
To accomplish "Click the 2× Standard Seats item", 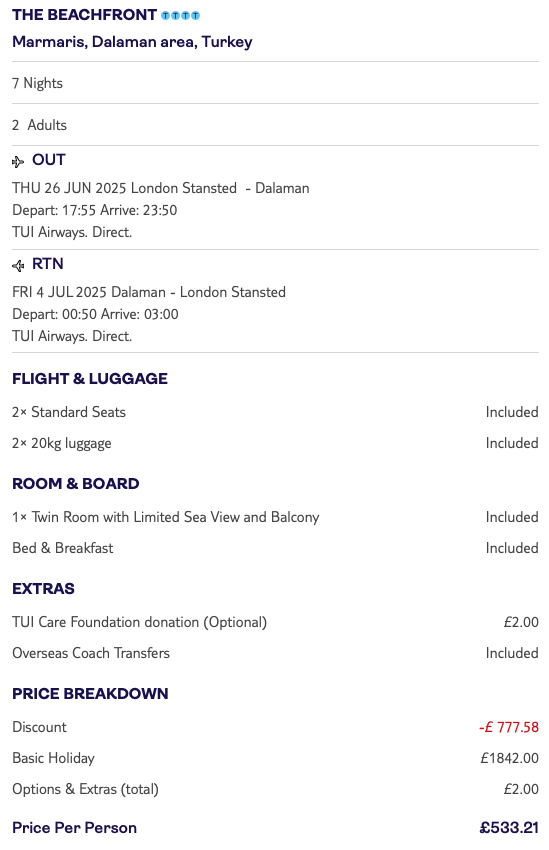I will 69,412.
